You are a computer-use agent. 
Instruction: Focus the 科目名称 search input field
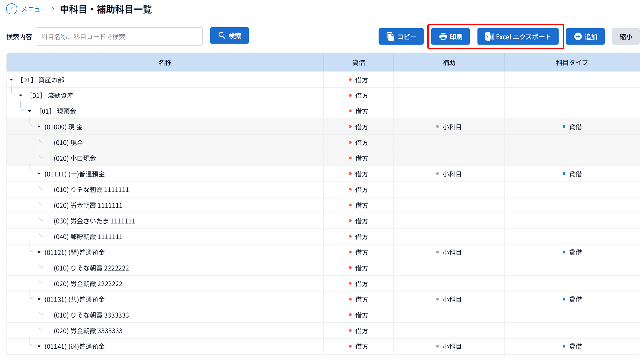coord(119,37)
